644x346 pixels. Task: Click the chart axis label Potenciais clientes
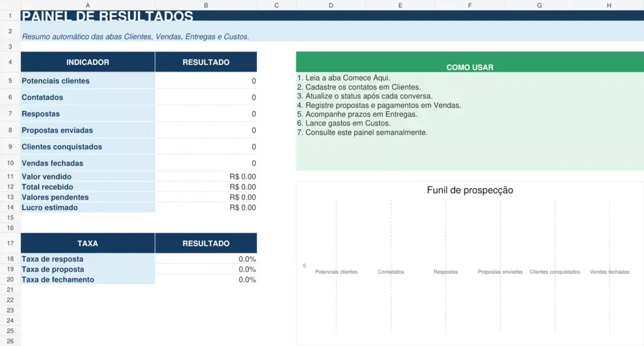pos(336,272)
